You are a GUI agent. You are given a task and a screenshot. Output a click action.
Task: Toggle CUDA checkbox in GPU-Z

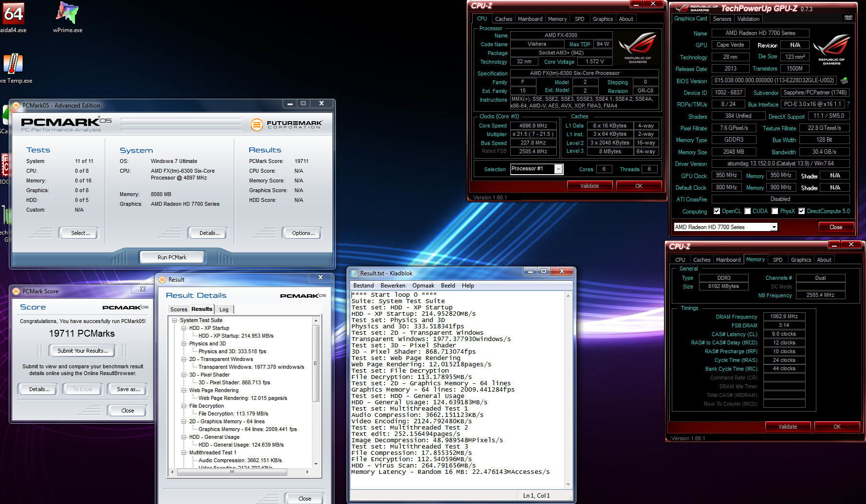pyautogui.click(x=747, y=211)
